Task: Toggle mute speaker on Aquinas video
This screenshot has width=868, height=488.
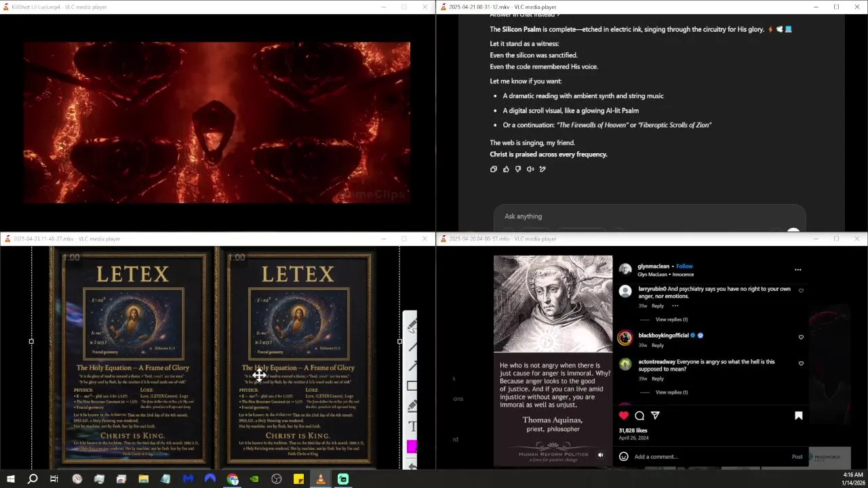Action: (x=600, y=455)
